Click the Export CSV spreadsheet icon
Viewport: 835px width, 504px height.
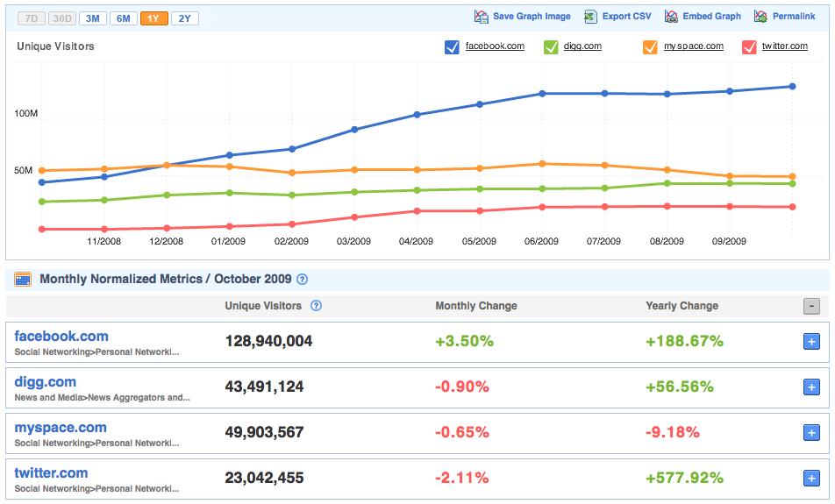tap(590, 17)
